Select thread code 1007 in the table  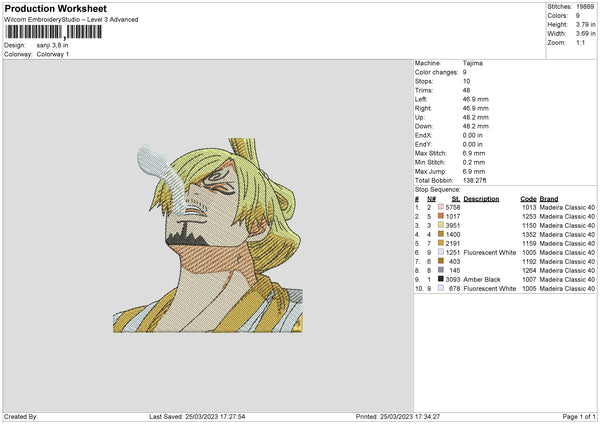coord(529,279)
